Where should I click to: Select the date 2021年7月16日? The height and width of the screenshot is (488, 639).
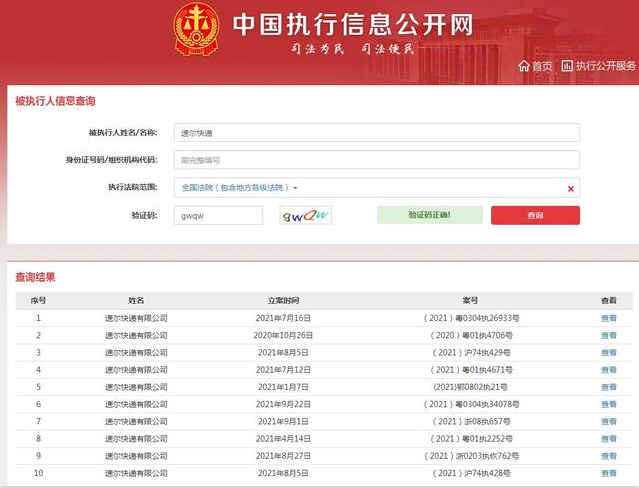[283, 318]
